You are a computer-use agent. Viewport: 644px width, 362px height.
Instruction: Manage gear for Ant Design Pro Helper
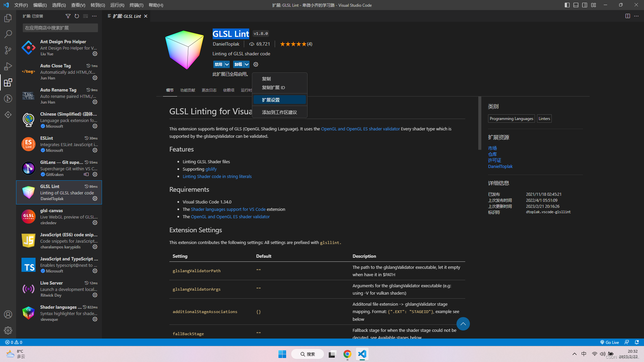[95, 54]
